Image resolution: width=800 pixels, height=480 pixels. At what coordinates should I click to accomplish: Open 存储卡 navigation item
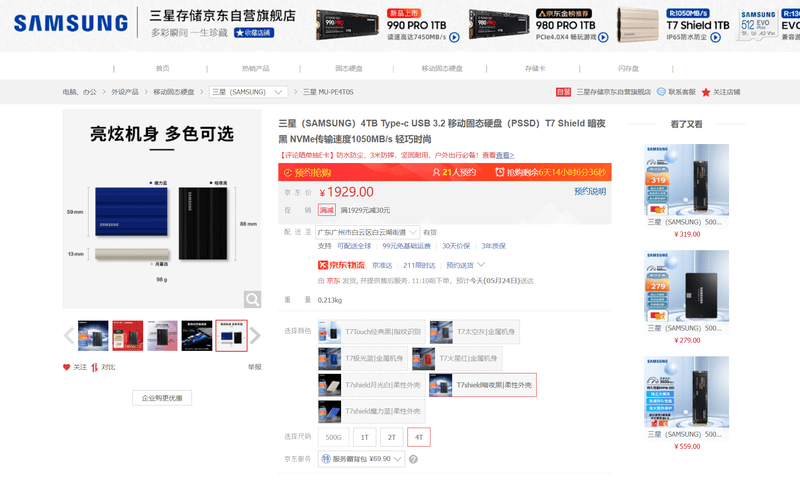click(x=535, y=68)
